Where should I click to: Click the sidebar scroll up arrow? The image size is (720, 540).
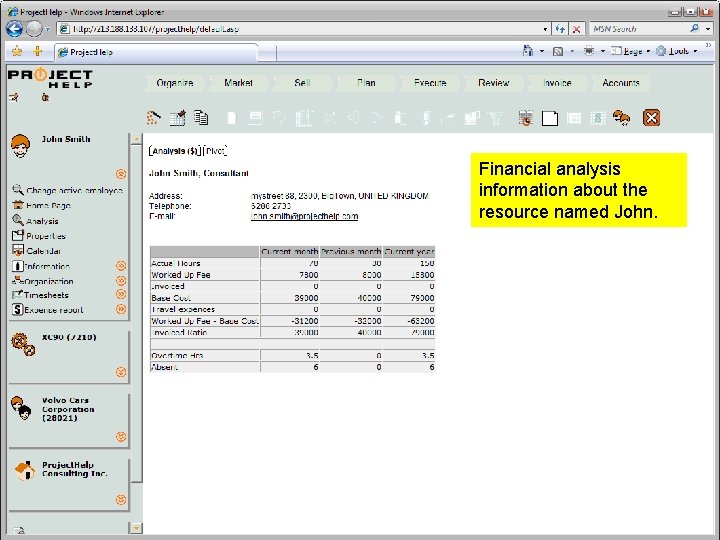[x=136, y=139]
